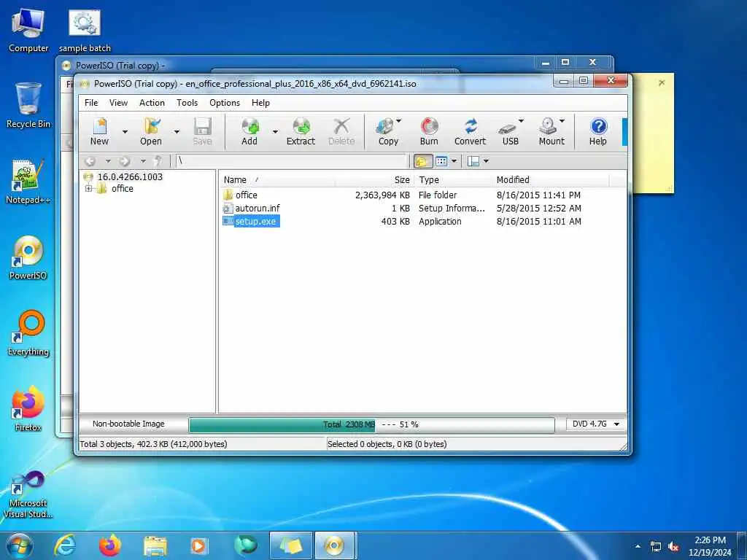Open the Help menu
This screenshot has height=560, width=747.
click(260, 103)
